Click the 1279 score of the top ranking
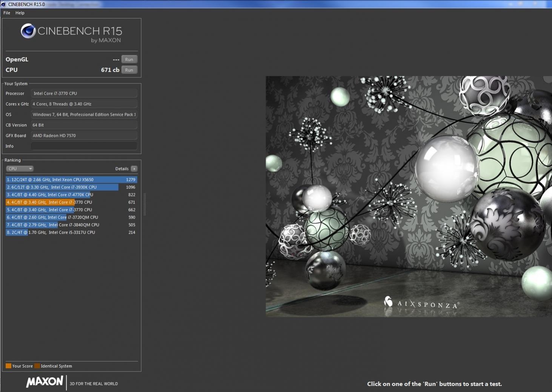The image size is (552, 392). click(131, 180)
